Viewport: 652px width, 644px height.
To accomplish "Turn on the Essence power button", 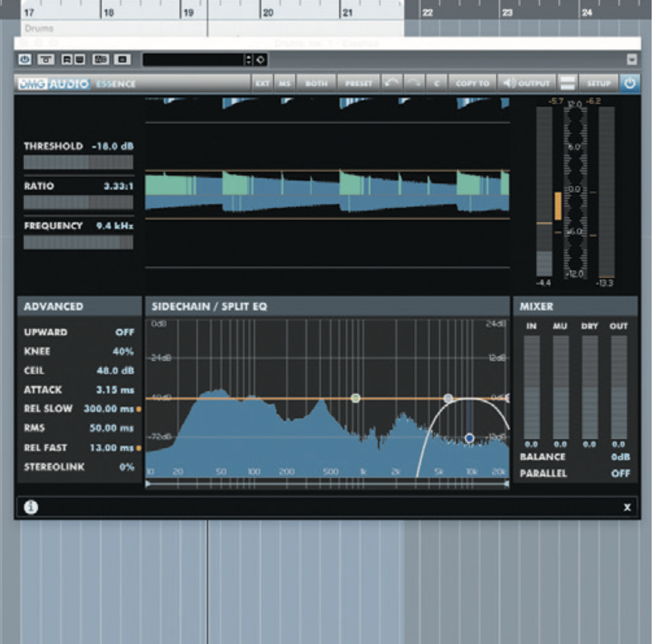I will pos(630,83).
